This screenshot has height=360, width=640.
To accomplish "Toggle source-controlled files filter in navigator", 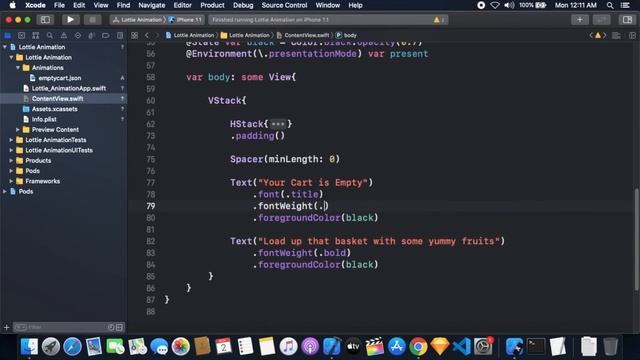I will (119, 327).
